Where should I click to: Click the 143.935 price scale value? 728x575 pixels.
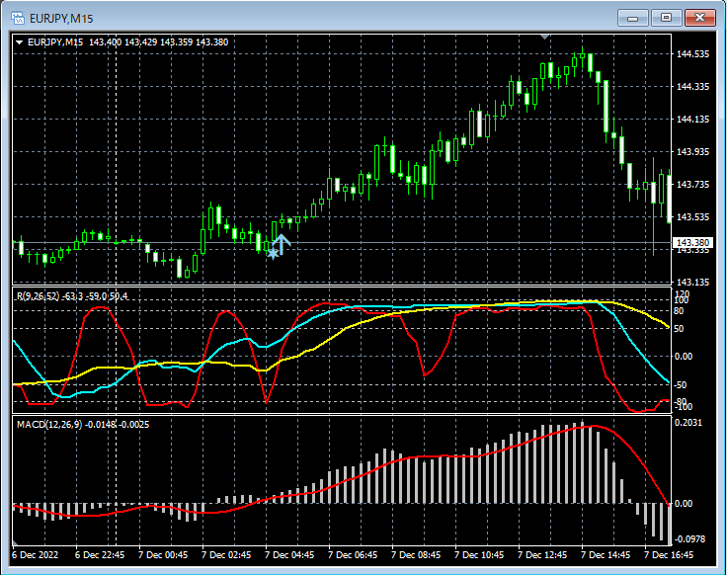pos(693,152)
